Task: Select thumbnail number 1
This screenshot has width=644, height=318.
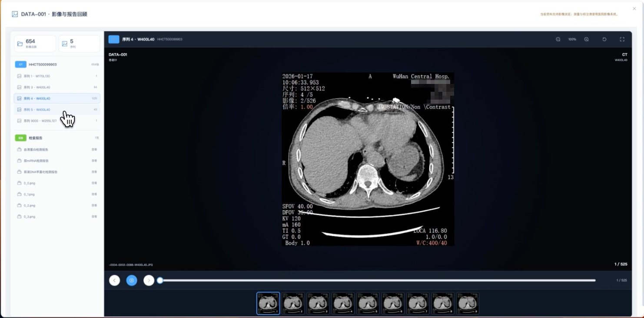Action: 268,303
